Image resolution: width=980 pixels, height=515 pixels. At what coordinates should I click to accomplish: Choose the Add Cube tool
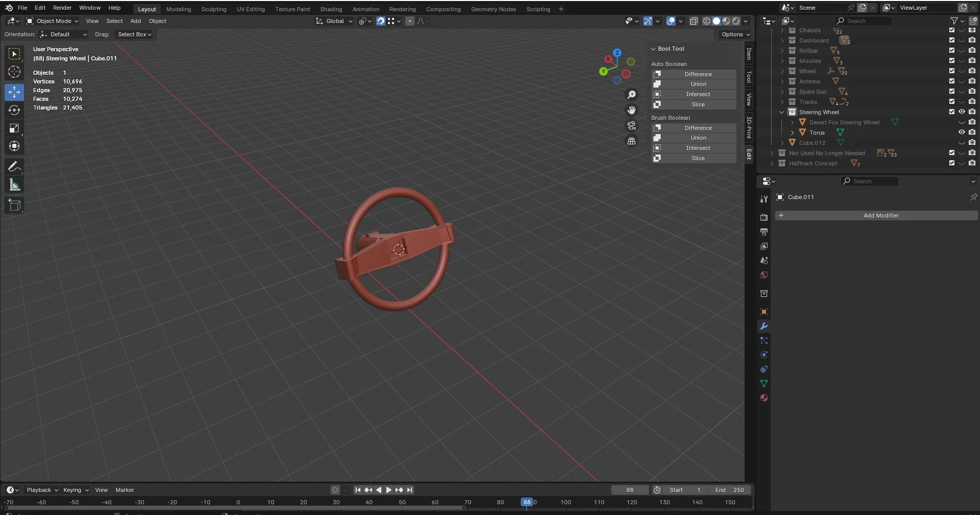[x=14, y=205]
